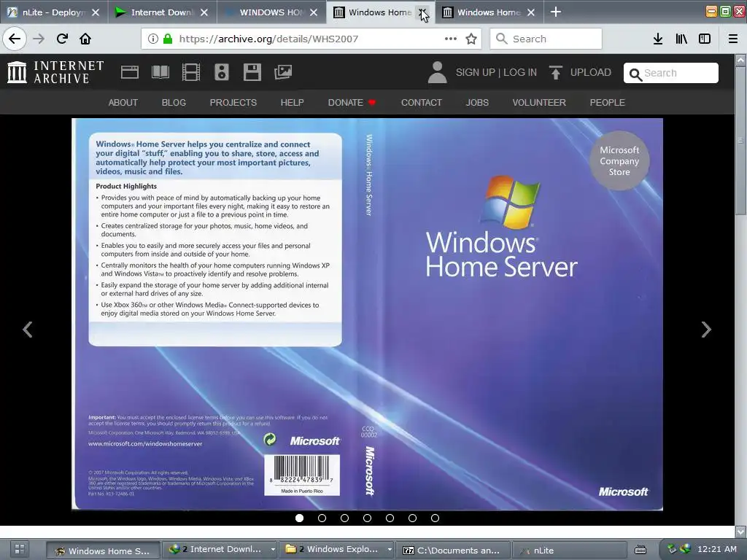Click the Internet Archive logo
Viewport: 747px width, 560px height.
55,72
